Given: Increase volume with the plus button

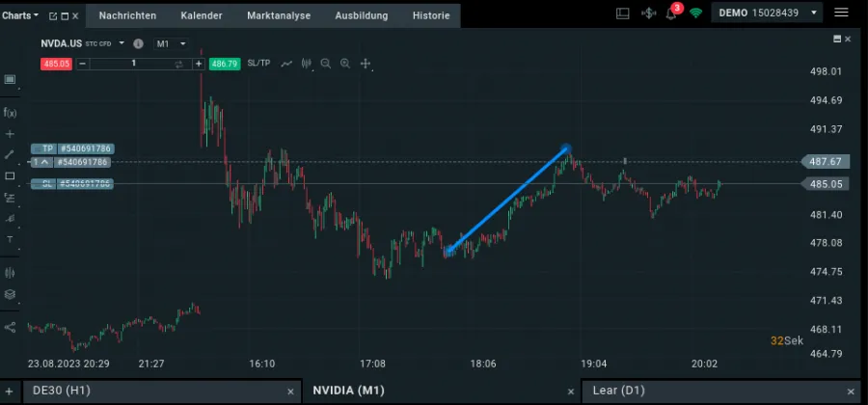Looking at the screenshot, I should (198, 64).
